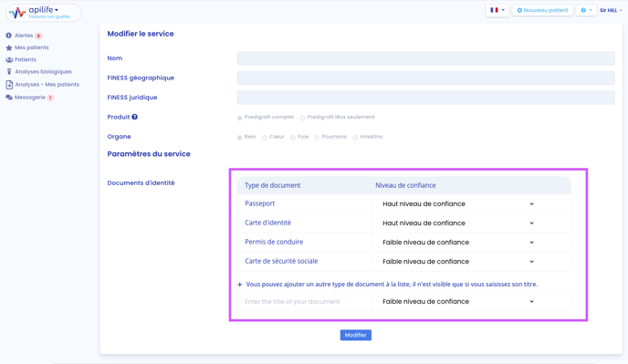Open the Alertes sidebar entry

(x=24, y=36)
